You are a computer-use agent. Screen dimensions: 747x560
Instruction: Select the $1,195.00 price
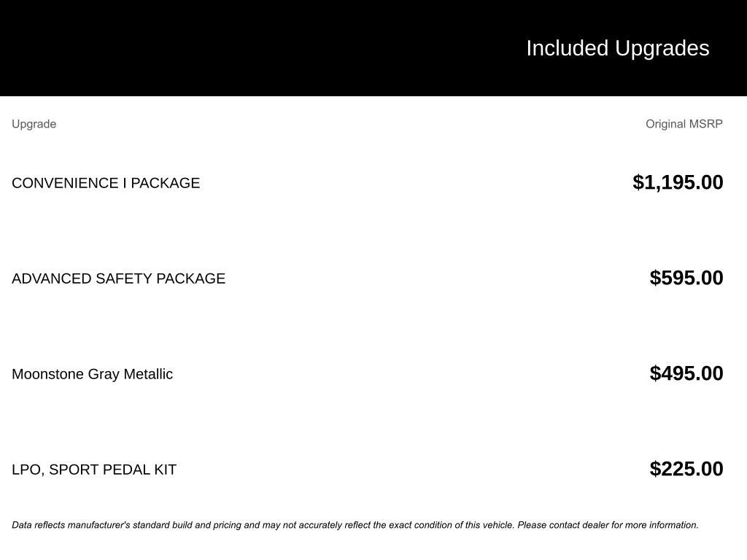coord(678,182)
